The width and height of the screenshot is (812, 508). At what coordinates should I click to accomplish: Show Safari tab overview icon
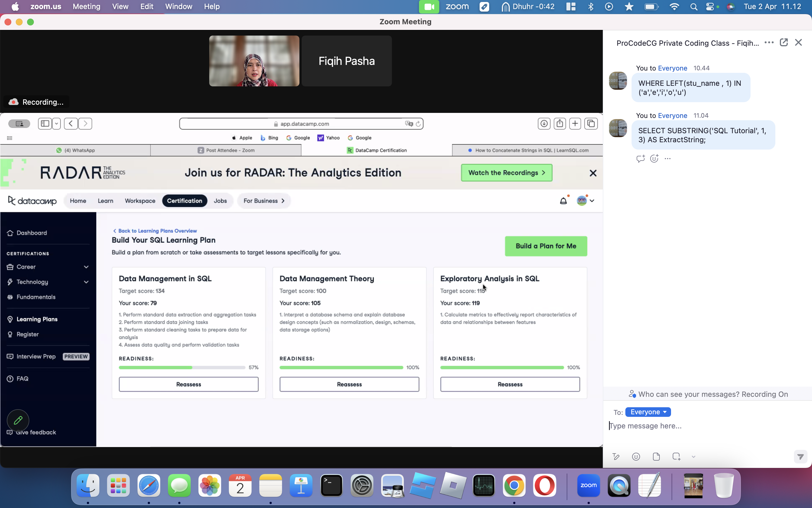(x=591, y=124)
